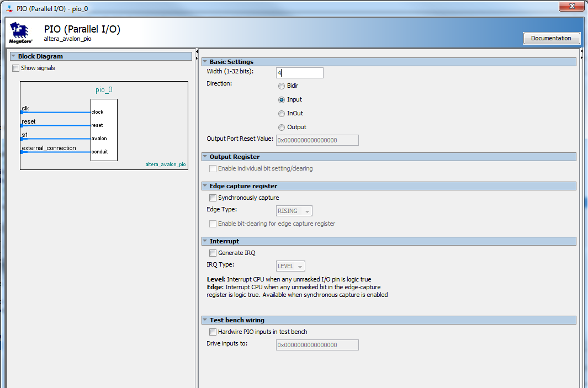Screen dimensions: 588x388
Task: Open the Edge Type RISING dropdown
Action: click(294, 211)
